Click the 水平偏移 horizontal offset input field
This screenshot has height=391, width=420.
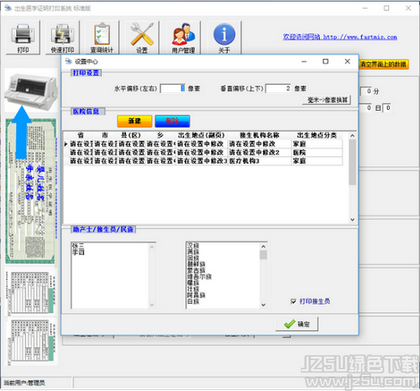pyautogui.click(x=172, y=89)
